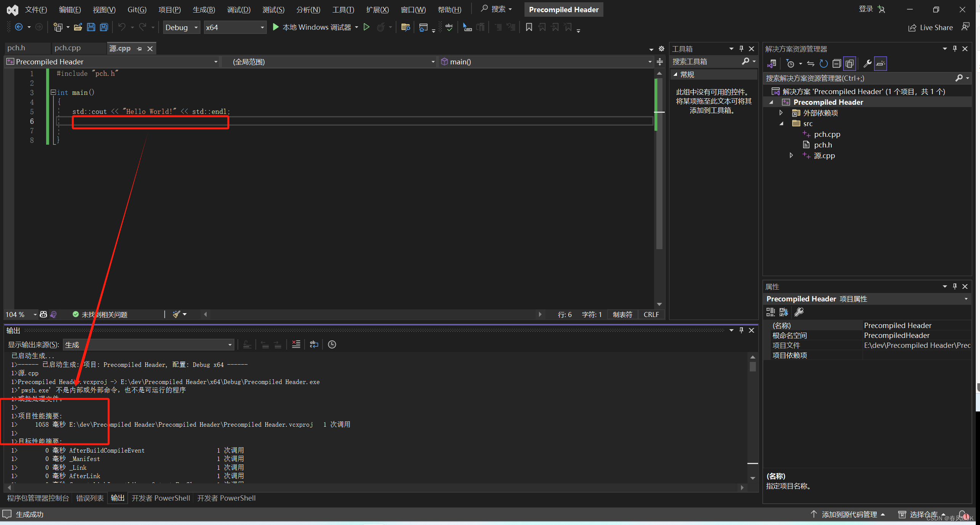Viewport: 980px width, 525px height.
Task: Toggle word wrap in output panel
Action: point(314,344)
